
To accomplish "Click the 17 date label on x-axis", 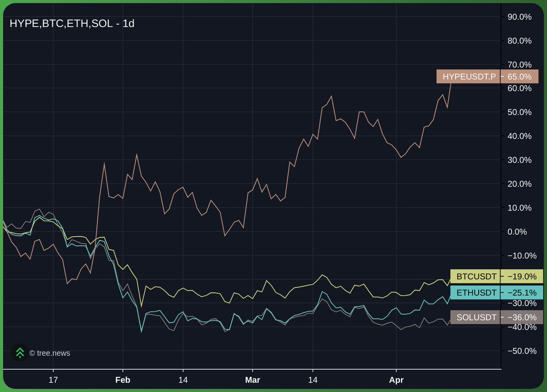I will 53,380.
